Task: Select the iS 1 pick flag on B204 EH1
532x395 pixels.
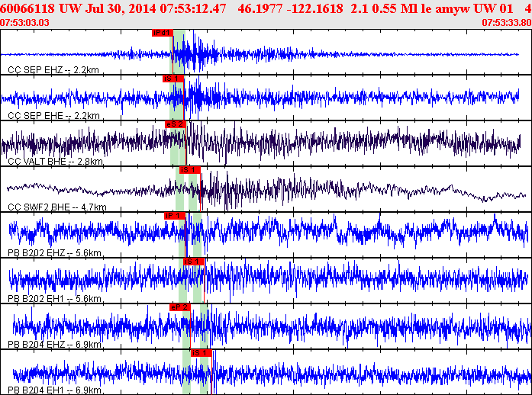Action: coord(202,353)
